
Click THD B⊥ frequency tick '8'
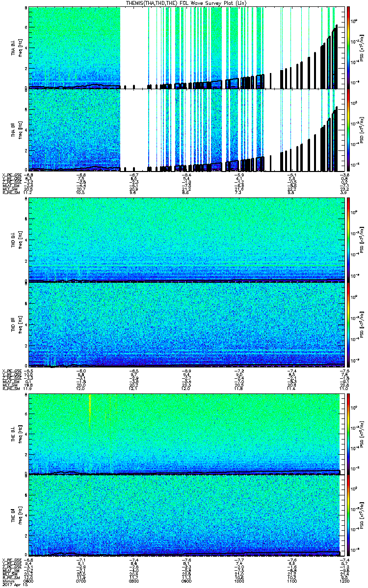pos(26,199)
